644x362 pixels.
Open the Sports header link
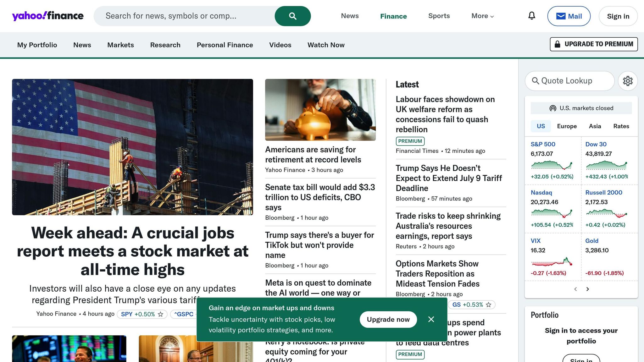pyautogui.click(x=439, y=16)
